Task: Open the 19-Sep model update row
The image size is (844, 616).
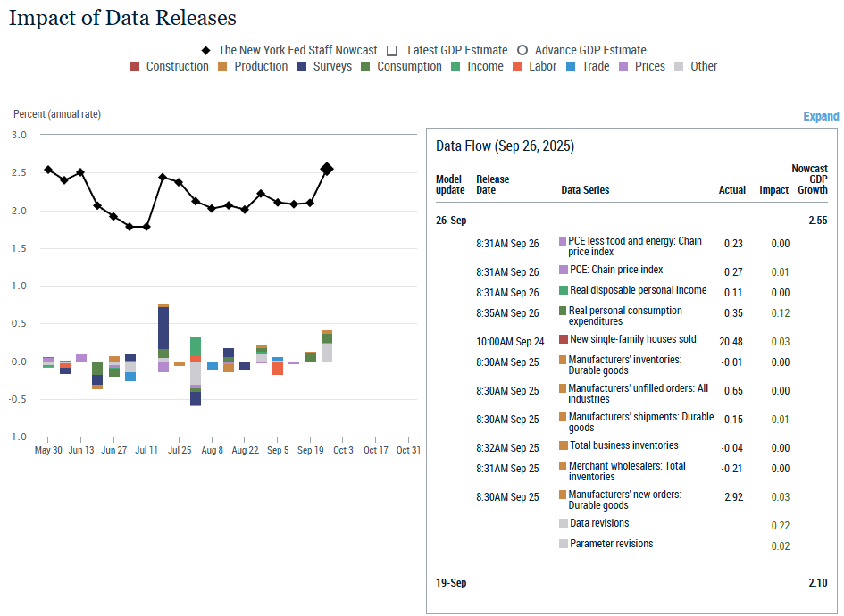Action: pyautogui.click(x=451, y=583)
